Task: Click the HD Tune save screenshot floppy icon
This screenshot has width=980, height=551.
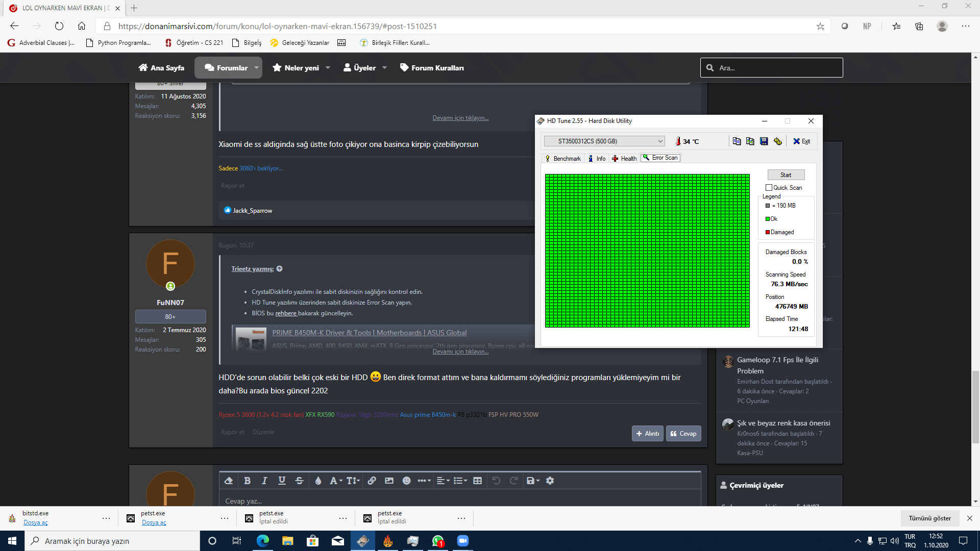Action: coord(764,141)
